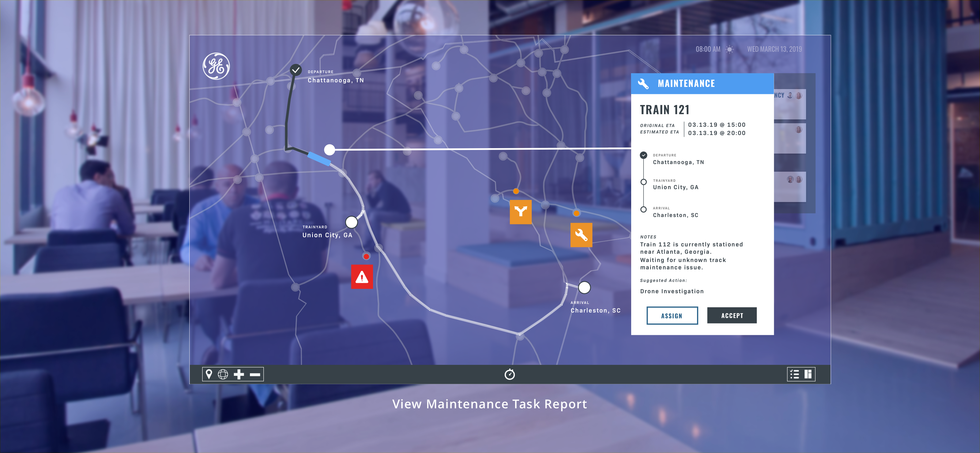Select the orange wrench maintenance marker on map
Image resolution: width=980 pixels, height=453 pixels.
(581, 235)
